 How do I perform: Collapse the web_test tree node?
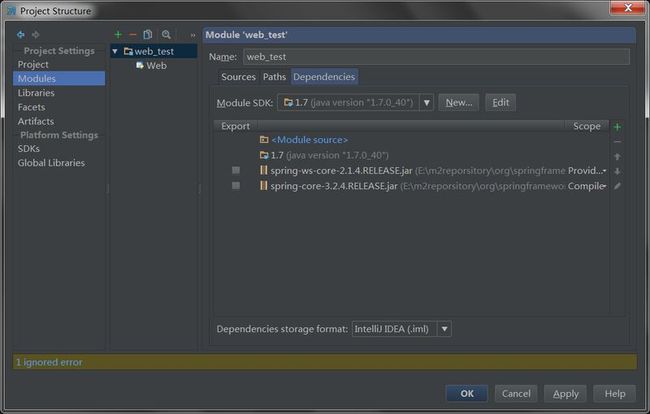[x=115, y=51]
